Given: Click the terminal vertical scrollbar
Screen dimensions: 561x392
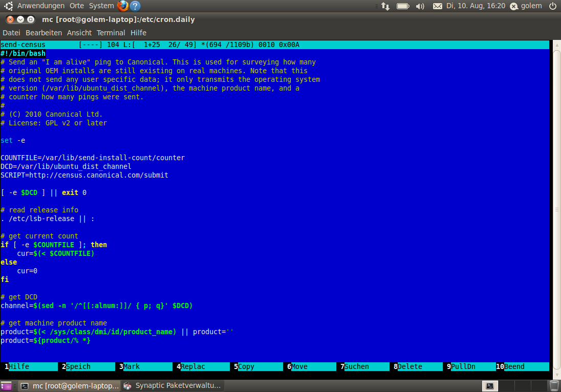Looking at the screenshot, I should click(557, 209).
